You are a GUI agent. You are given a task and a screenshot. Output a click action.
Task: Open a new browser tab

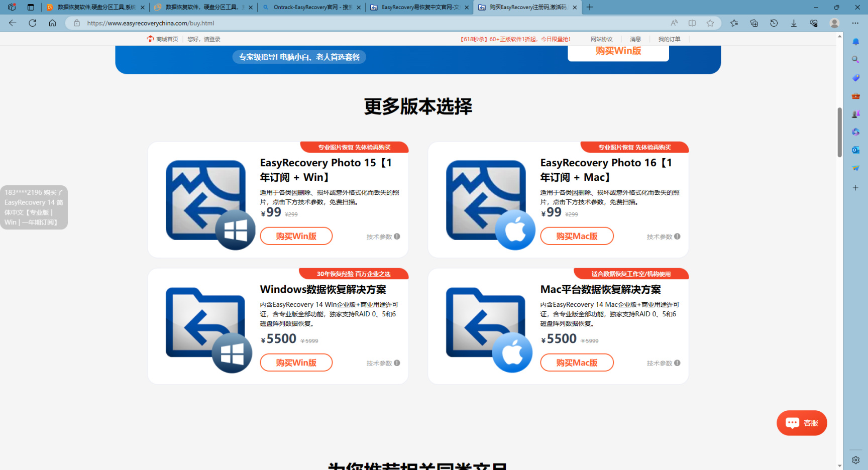[590, 7]
